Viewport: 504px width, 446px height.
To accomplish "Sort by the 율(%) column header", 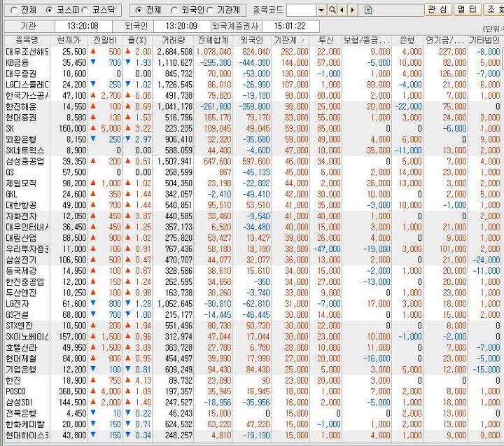I will click(x=137, y=40).
